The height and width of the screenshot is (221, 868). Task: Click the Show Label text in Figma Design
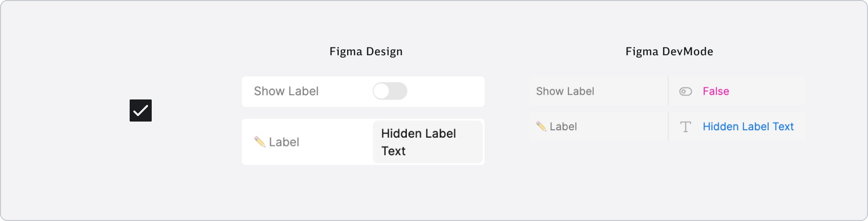(x=286, y=91)
